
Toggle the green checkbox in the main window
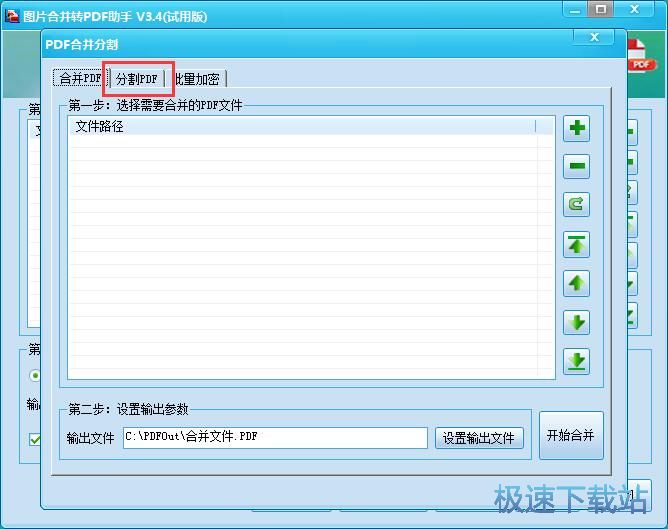pos(35,439)
